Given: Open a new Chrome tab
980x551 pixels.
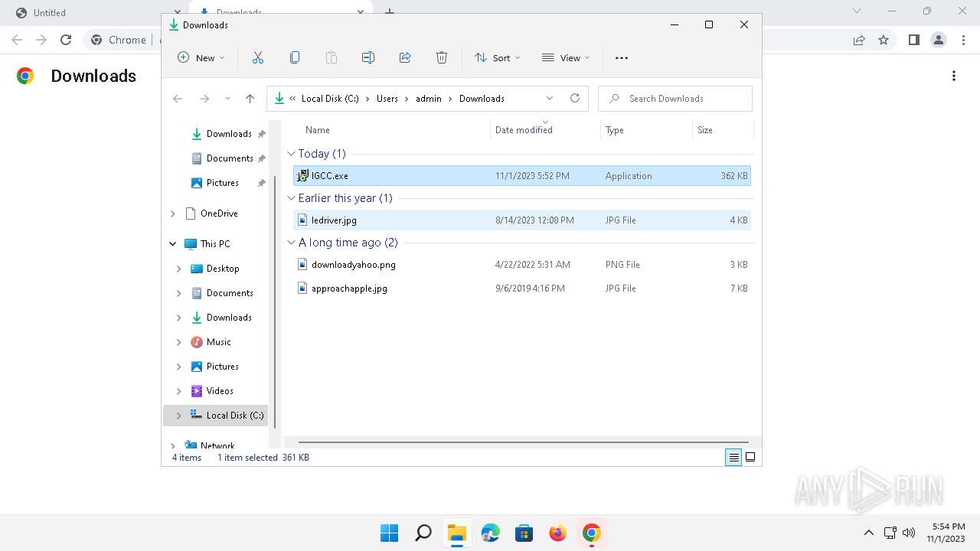Looking at the screenshot, I should point(390,12).
